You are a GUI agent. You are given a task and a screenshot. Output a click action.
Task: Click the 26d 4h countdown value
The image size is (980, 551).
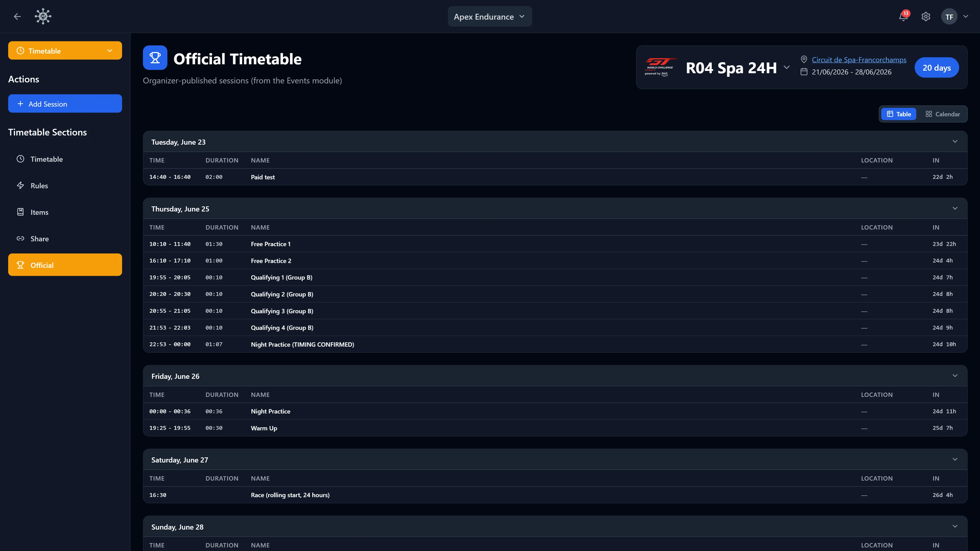coord(942,495)
